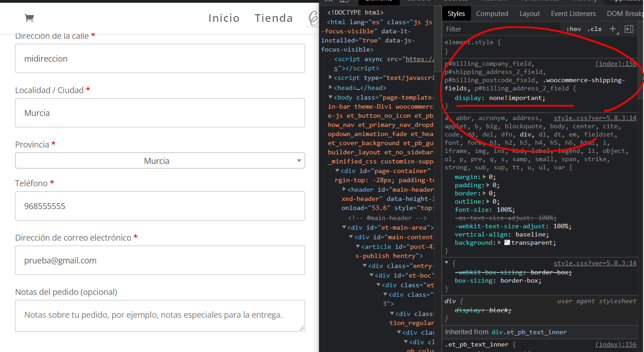The width and height of the screenshot is (644, 352).
Task: Switch to the Layout tab
Action: (x=529, y=14)
